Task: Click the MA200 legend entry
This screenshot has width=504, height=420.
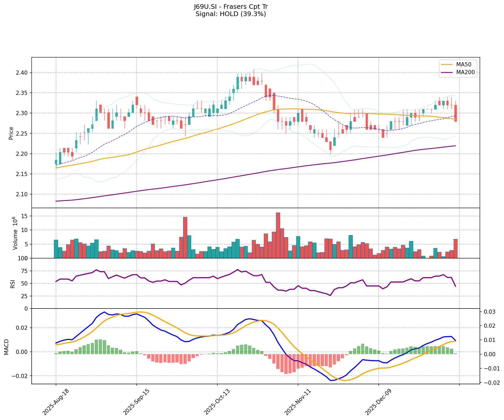Action: click(x=465, y=73)
